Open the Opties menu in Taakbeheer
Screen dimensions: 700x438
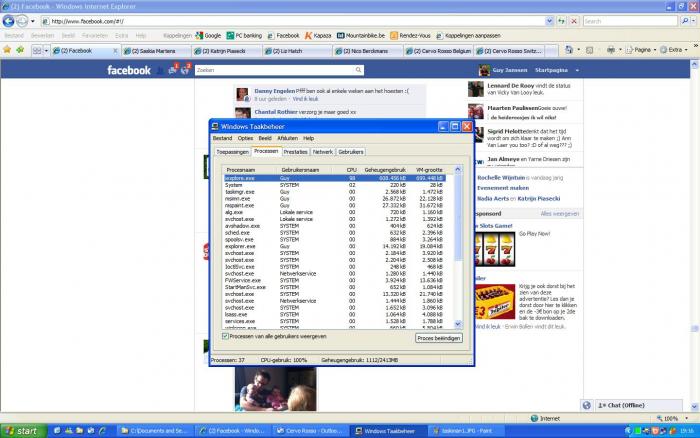pyautogui.click(x=244, y=138)
